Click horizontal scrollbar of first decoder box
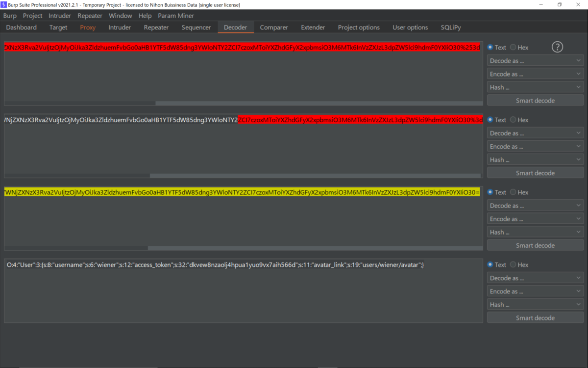The width and height of the screenshot is (588, 368). tap(319, 103)
